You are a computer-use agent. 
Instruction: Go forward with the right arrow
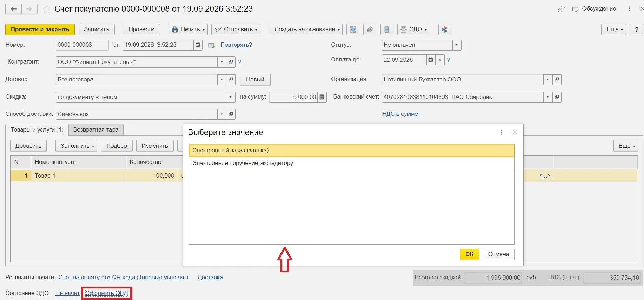click(x=29, y=9)
